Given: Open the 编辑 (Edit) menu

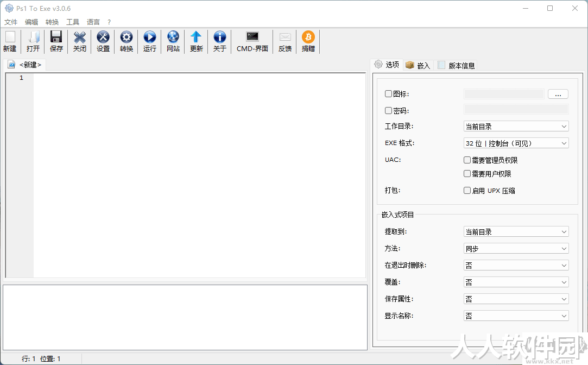Looking at the screenshot, I should pyautogui.click(x=31, y=22).
